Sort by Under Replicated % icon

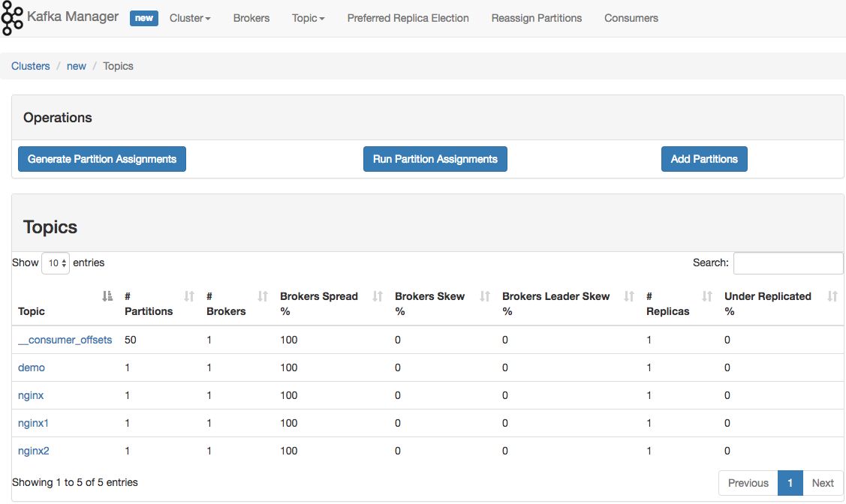832,296
